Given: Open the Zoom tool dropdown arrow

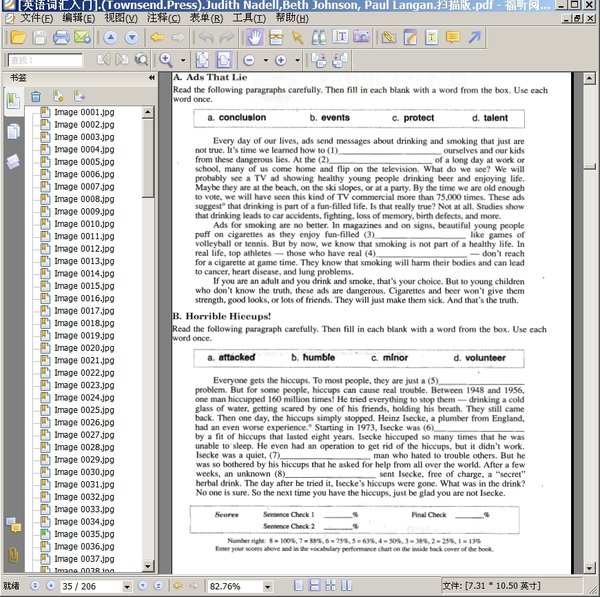Looking at the screenshot, I should (x=183, y=60).
